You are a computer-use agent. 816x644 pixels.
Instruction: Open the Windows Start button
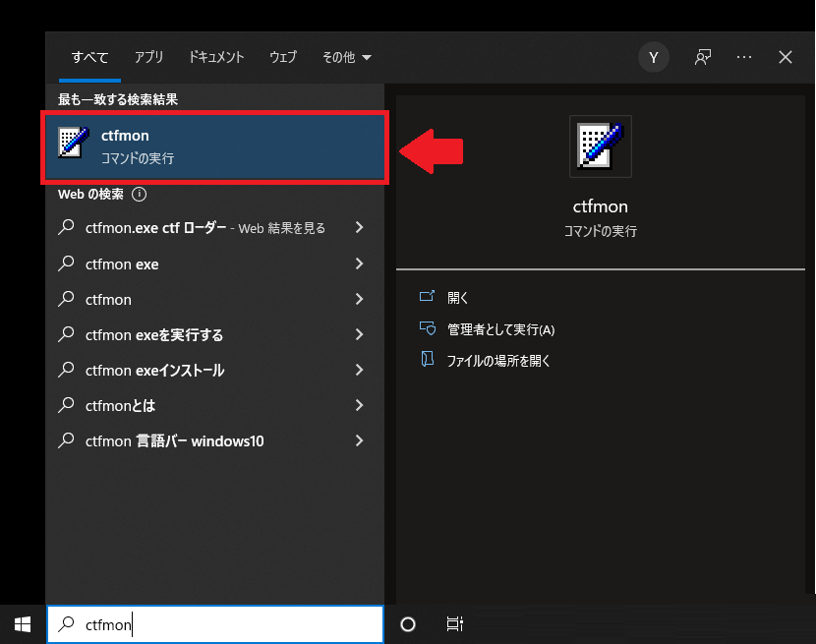click(23, 624)
